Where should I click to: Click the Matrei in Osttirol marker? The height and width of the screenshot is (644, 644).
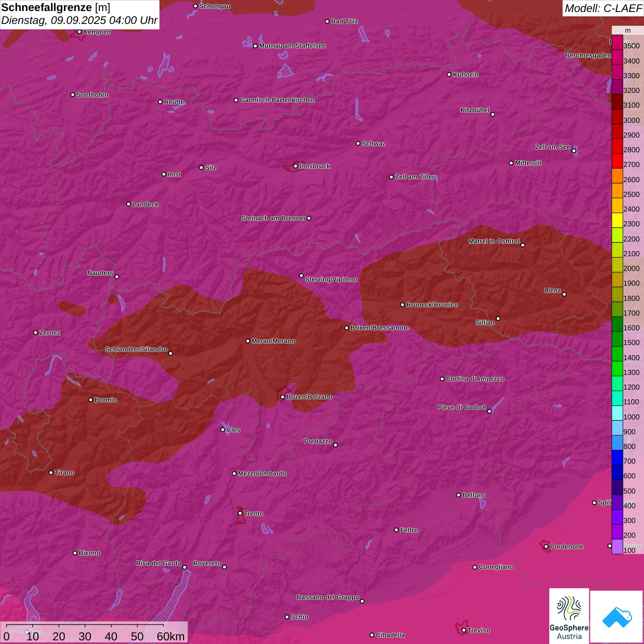[523, 245]
